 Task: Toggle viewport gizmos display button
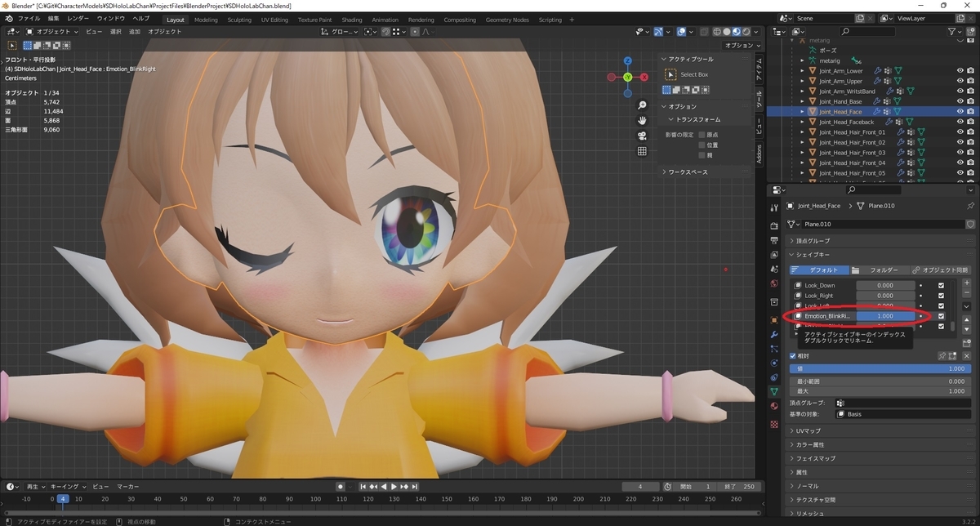pyautogui.click(x=660, y=32)
